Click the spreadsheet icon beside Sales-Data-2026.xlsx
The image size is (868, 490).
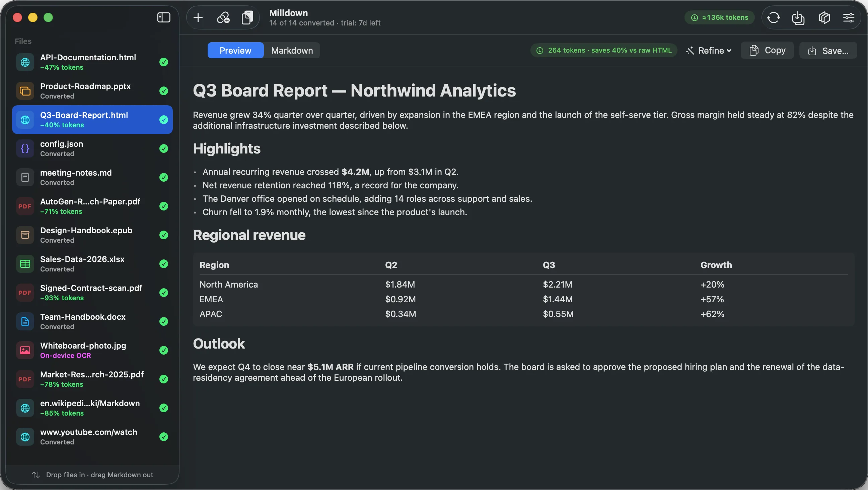point(25,264)
